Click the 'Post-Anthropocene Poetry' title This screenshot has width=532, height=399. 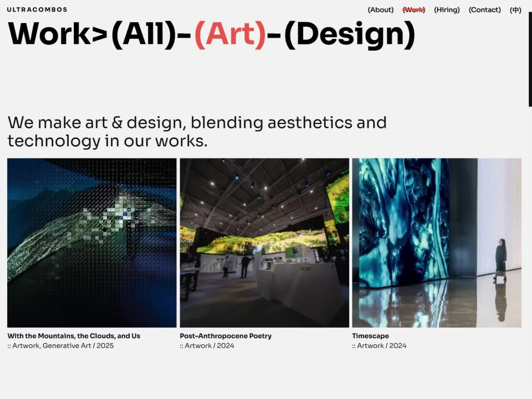225,336
